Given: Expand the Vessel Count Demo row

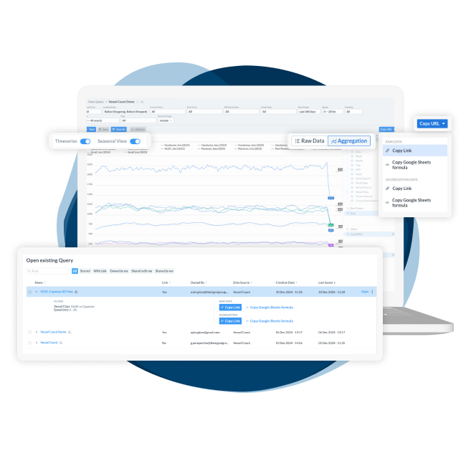Looking at the screenshot, I should (x=36, y=333).
